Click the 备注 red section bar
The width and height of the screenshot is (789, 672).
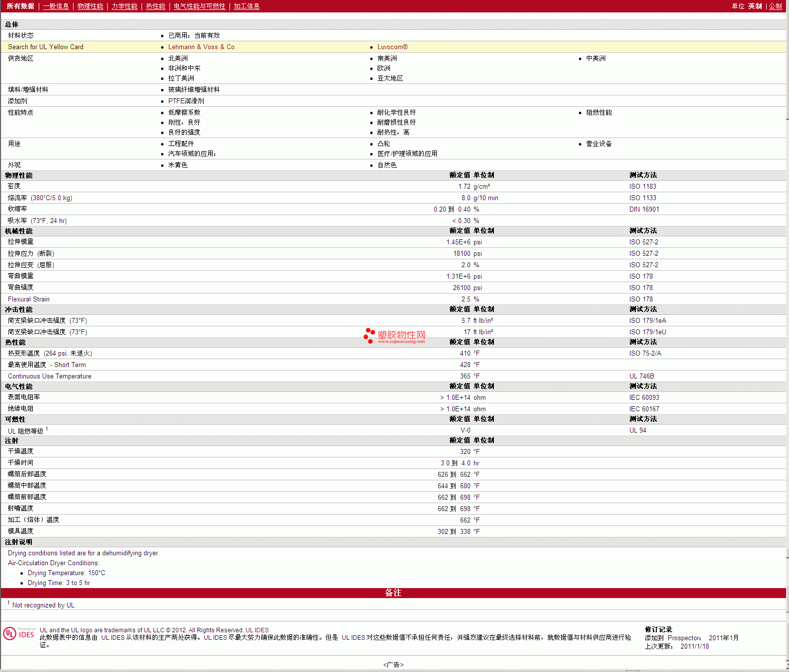tap(393, 593)
